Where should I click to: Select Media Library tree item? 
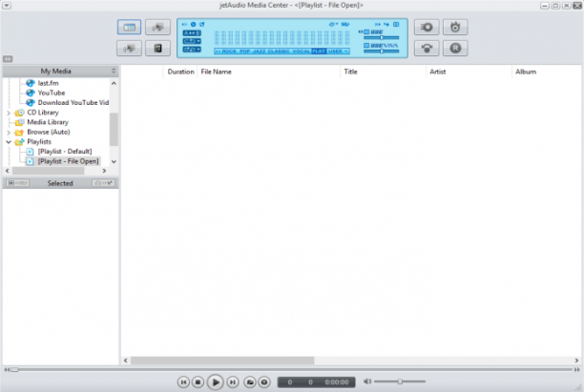pos(48,122)
